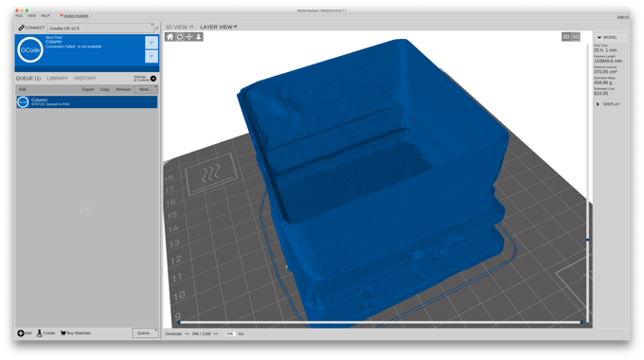
Task: Click the large GCode circle icon
Action: tap(30, 49)
